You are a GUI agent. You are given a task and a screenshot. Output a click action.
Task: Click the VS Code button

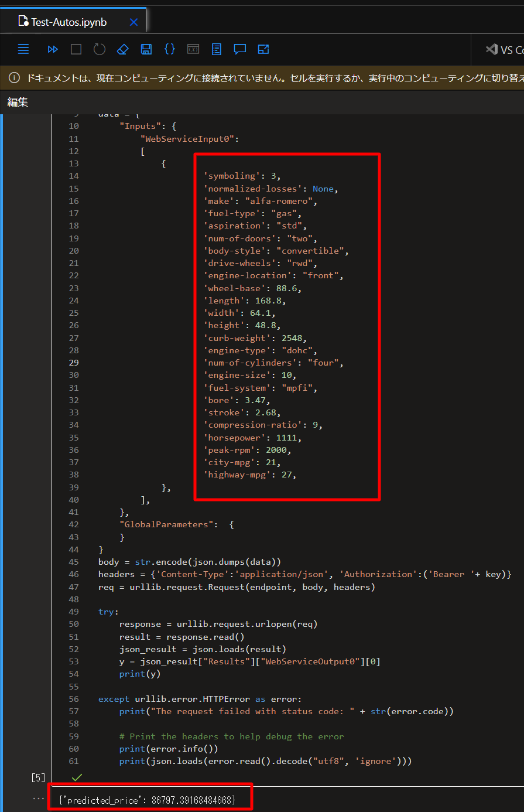(504, 50)
